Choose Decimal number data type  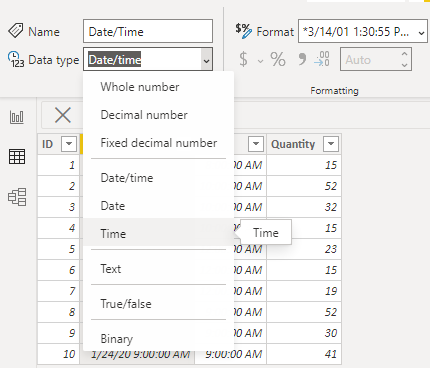tap(158, 115)
